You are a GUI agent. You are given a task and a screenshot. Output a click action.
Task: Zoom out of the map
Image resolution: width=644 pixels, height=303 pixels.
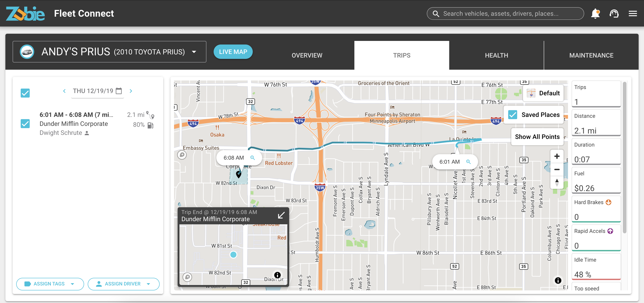pos(557,169)
